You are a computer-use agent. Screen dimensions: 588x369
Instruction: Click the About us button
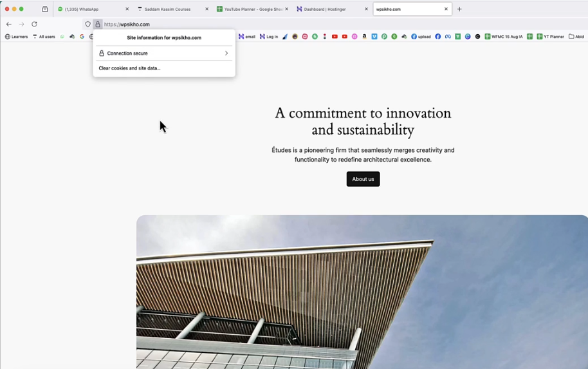click(x=363, y=179)
